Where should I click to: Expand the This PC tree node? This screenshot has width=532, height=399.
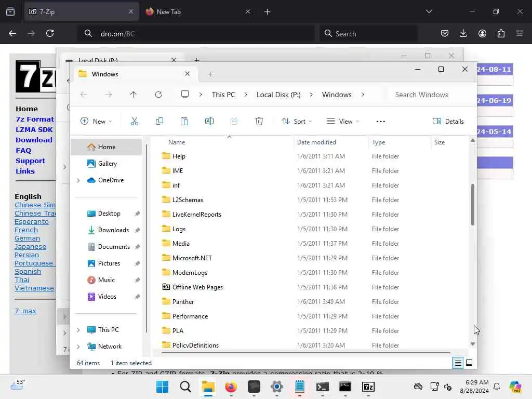pyautogui.click(x=78, y=330)
